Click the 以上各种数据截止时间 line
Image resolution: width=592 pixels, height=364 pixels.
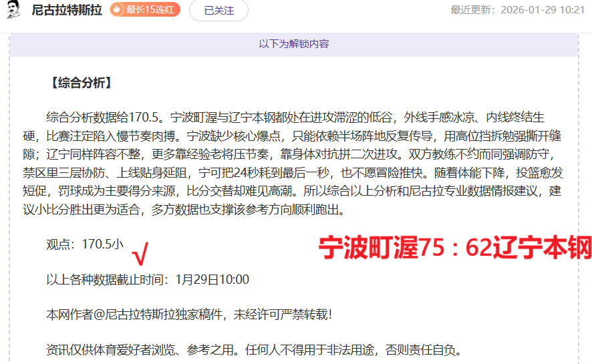click(x=148, y=279)
